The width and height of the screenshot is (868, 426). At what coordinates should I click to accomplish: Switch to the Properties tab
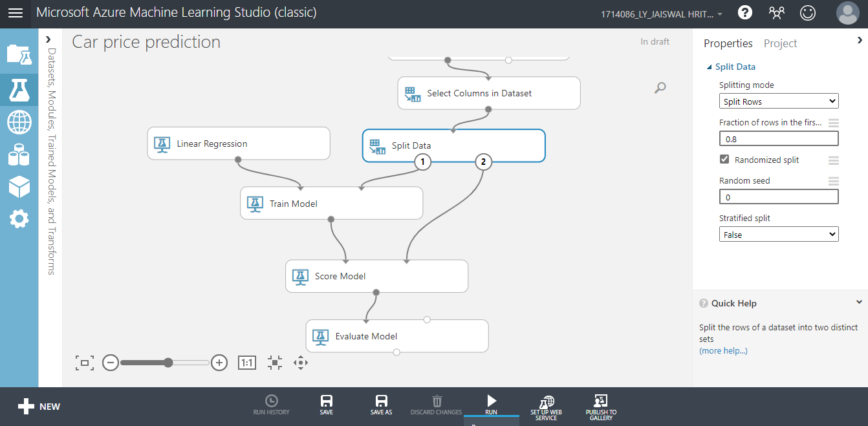[728, 43]
